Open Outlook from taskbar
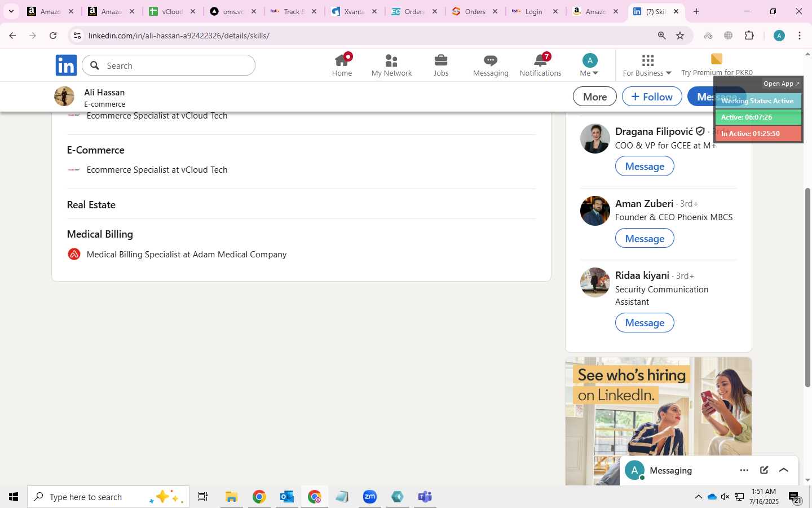The height and width of the screenshot is (508, 812). pyautogui.click(x=286, y=497)
